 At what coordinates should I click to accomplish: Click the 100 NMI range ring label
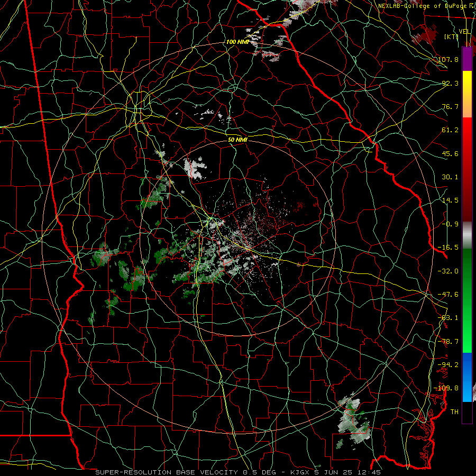pos(237,42)
